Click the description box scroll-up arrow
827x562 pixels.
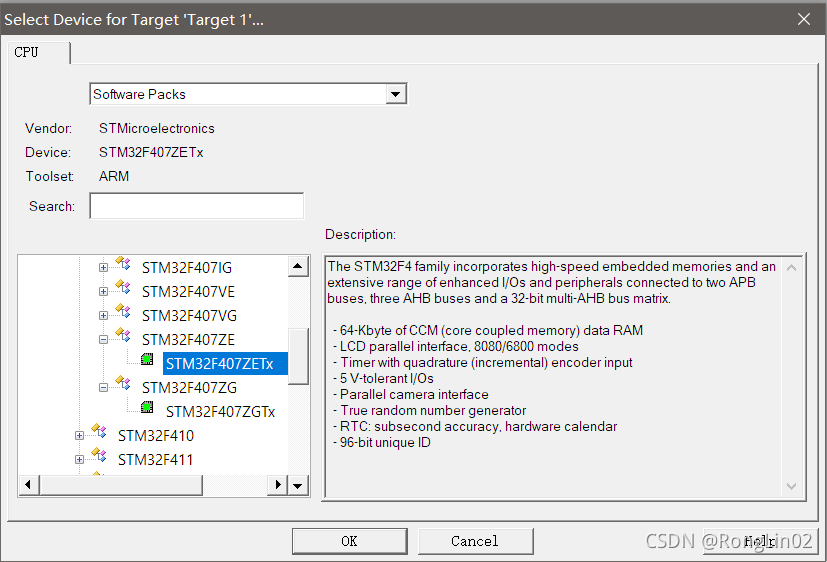click(791, 268)
